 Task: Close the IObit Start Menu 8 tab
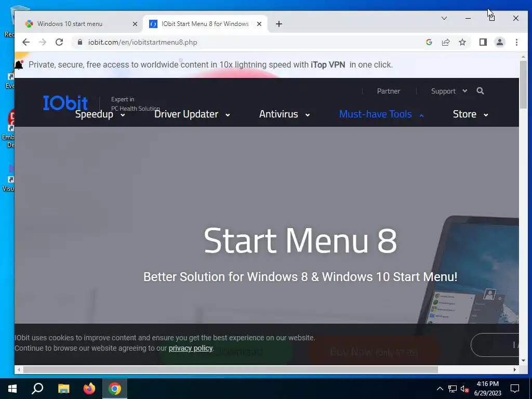pyautogui.click(x=259, y=24)
